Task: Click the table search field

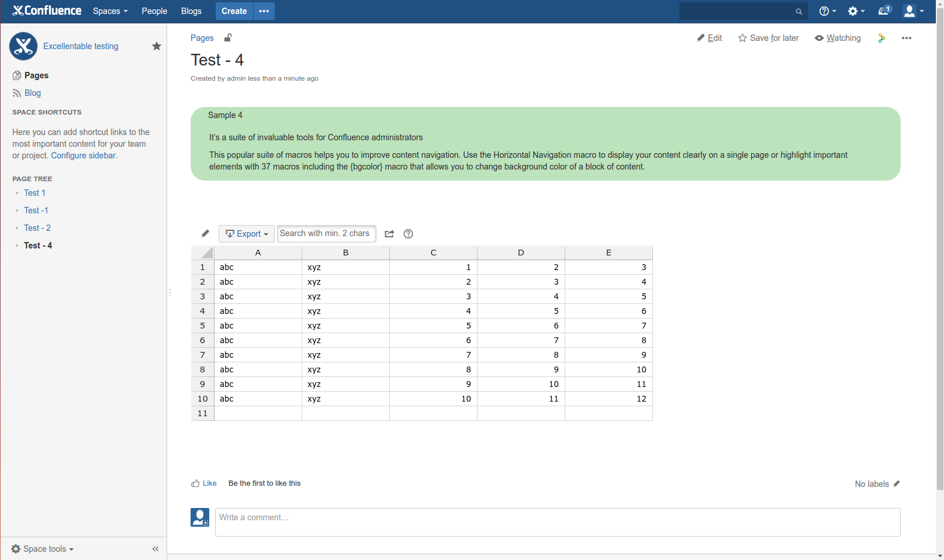Action: click(326, 233)
